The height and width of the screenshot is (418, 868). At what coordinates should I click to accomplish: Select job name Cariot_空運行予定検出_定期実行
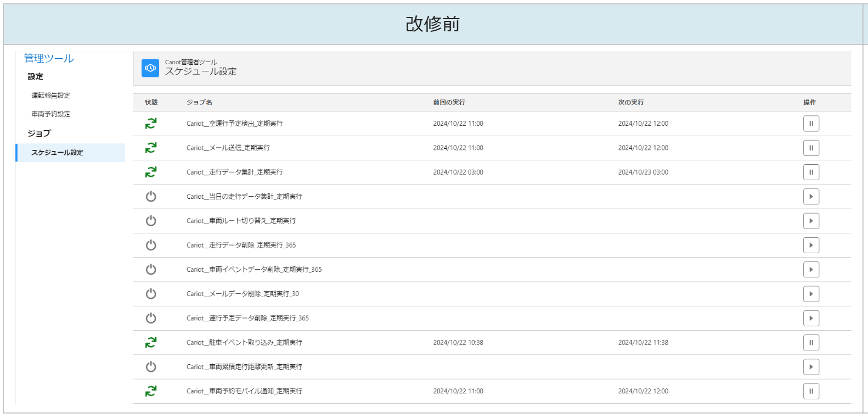point(235,124)
